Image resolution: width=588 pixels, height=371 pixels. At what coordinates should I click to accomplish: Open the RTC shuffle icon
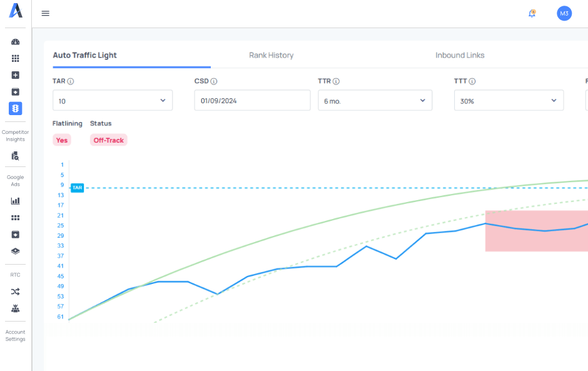[x=16, y=292]
